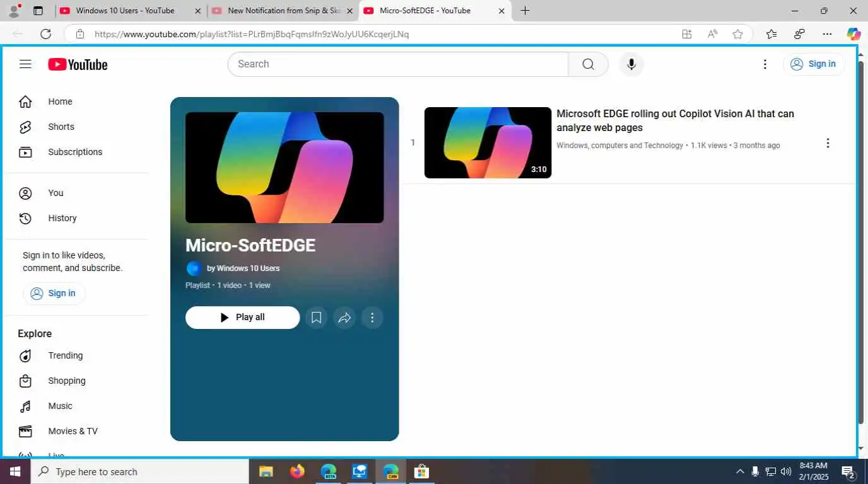868x484 pixels.
Task: Click the Read aloud icon
Action: pyautogui.click(x=712, y=34)
